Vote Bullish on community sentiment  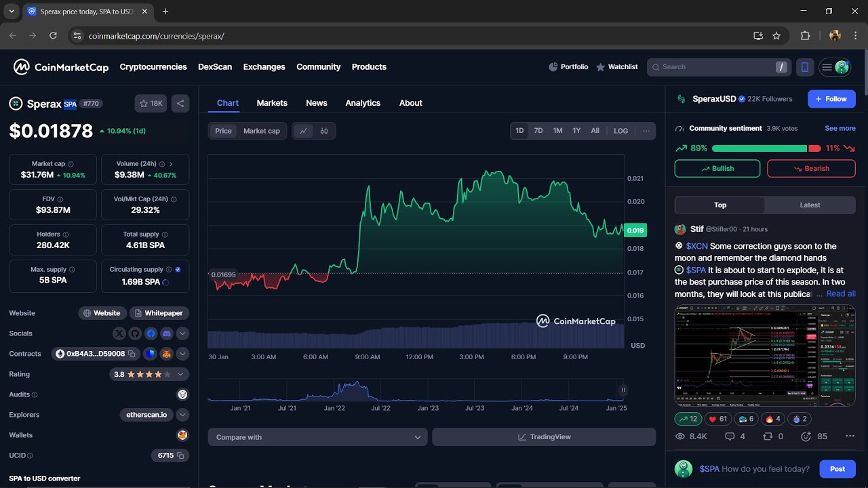(x=717, y=169)
